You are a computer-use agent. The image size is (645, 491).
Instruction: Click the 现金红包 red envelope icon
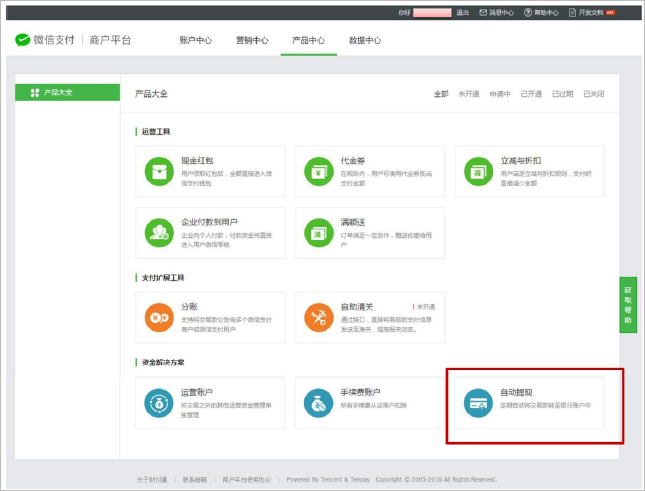tap(159, 171)
